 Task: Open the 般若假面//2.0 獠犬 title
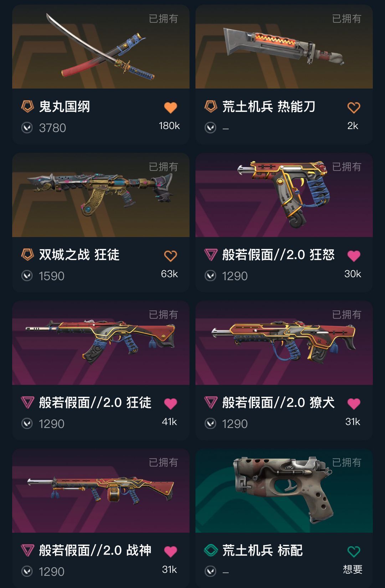click(278, 403)
